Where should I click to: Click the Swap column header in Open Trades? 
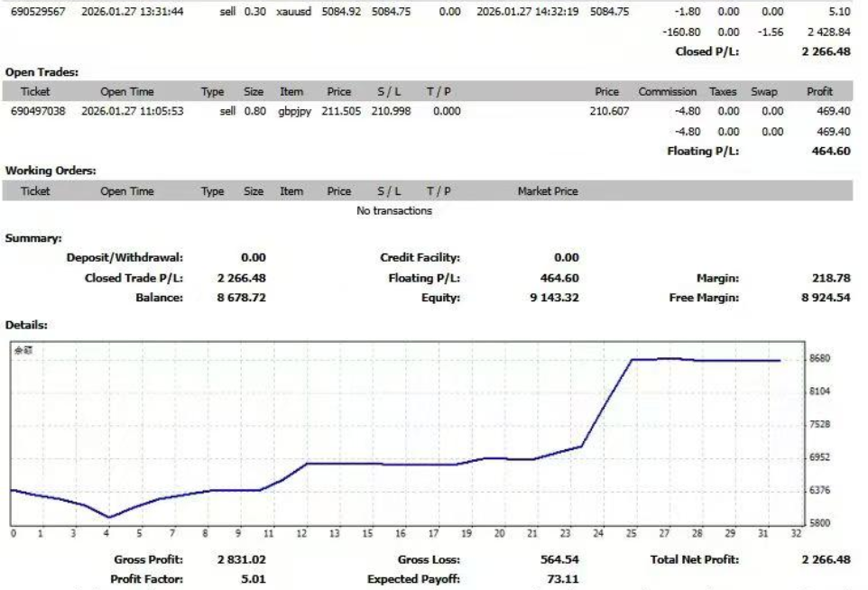click(x=763, y=92)
